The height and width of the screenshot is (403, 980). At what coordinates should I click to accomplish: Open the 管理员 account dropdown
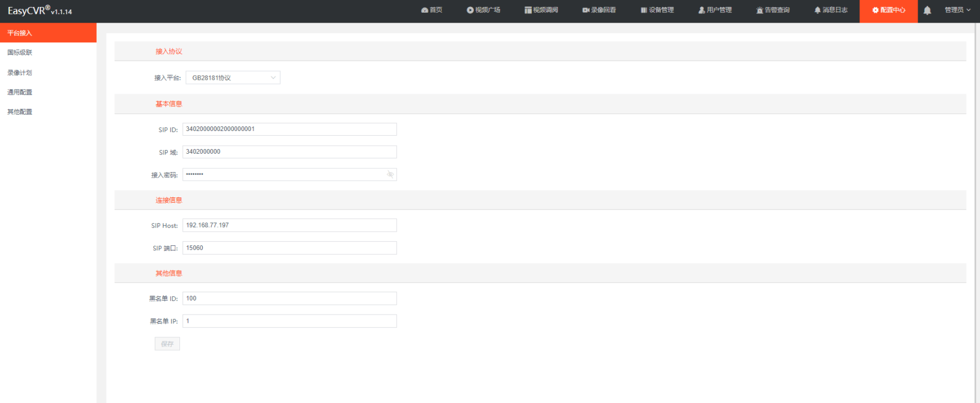957,10
